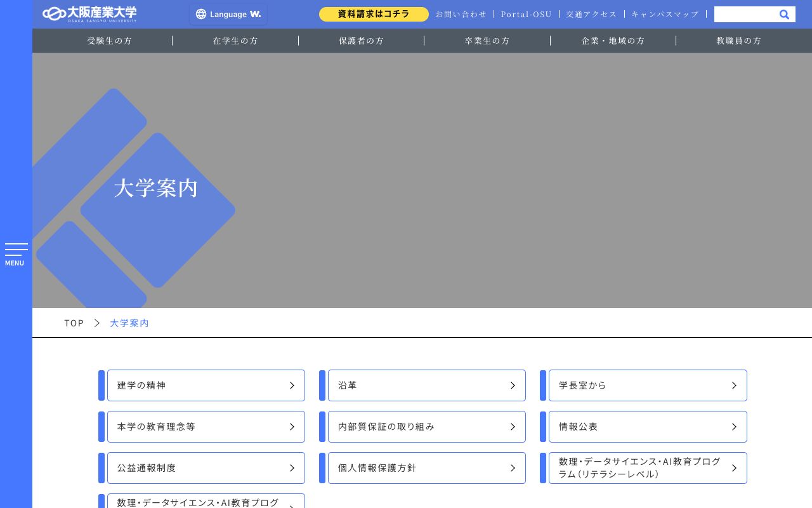
Task: Click the W. translation widget icon
Action: tap(255, 14)
